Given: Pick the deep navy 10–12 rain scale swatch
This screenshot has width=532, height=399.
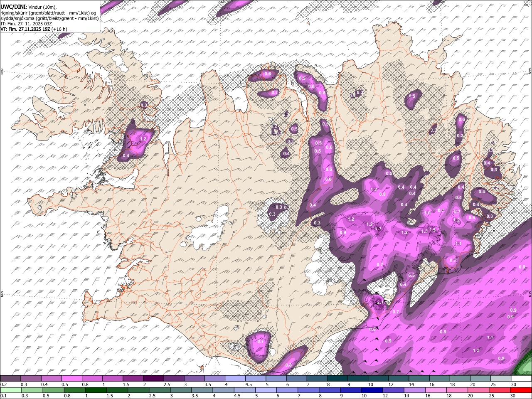Looking at the screenshot, I should (x=372, y=390).
